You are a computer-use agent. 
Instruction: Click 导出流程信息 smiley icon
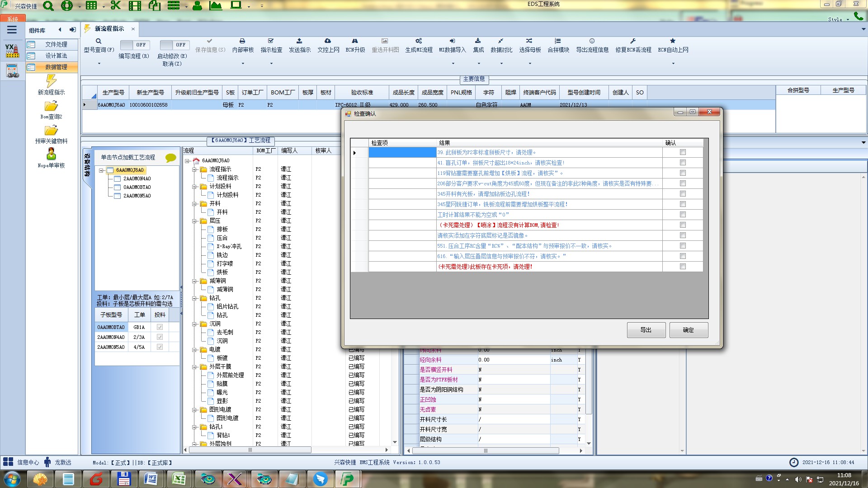(592, 41)
